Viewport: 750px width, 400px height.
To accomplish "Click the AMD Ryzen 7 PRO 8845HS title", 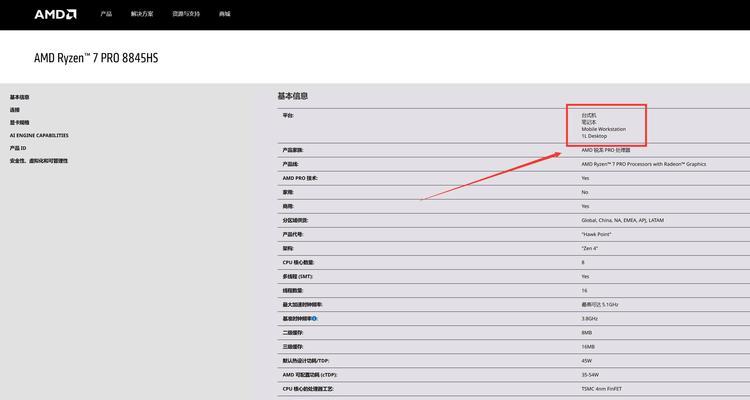I will click(96, 58).
